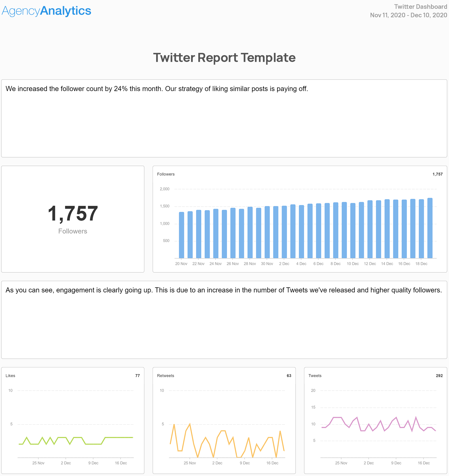The height and width of the screenshot is (476, 449).
Task: Select the 2 Dec bar in Followers chart
Action: click(284, 232)
